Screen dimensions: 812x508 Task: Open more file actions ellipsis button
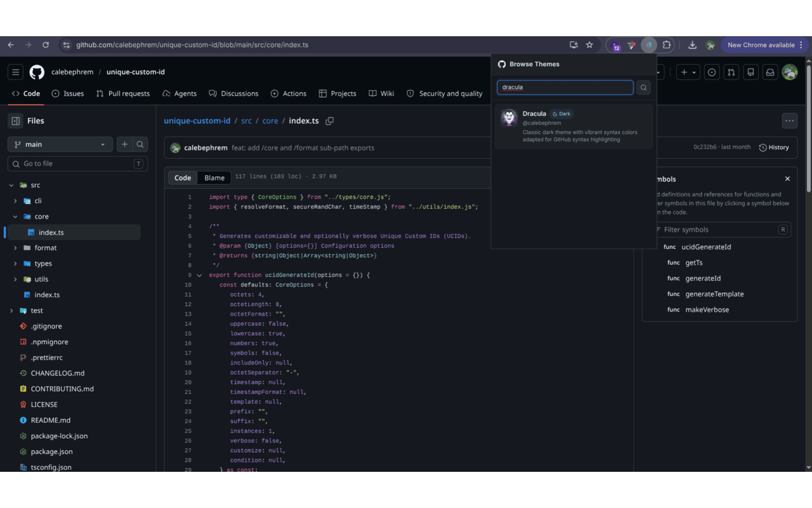(789, 121)
